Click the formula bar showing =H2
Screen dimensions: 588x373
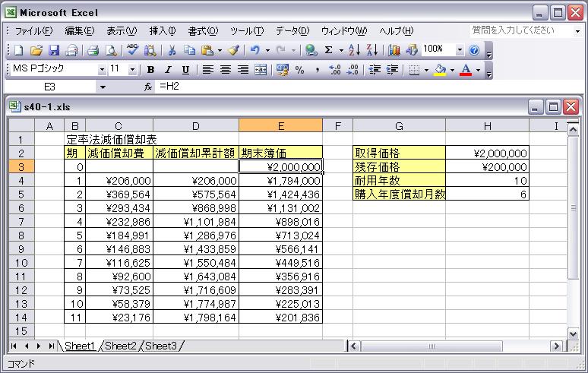(x=368, y=87)
